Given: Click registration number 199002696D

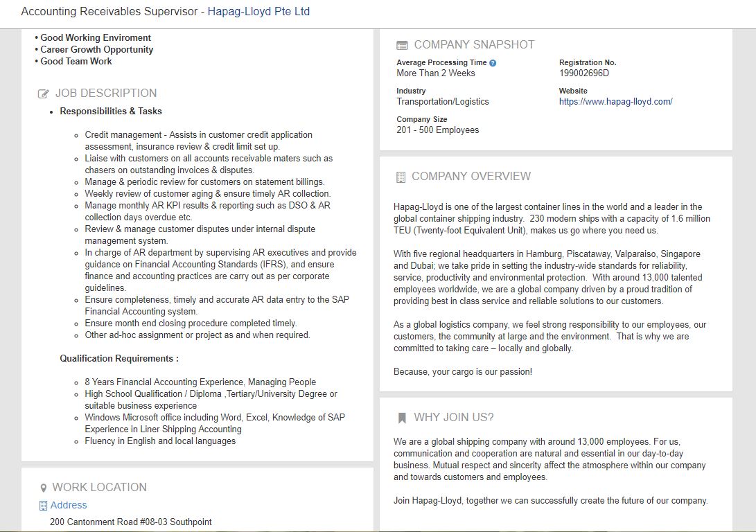Looking at the screenshot, I should 584,73.
